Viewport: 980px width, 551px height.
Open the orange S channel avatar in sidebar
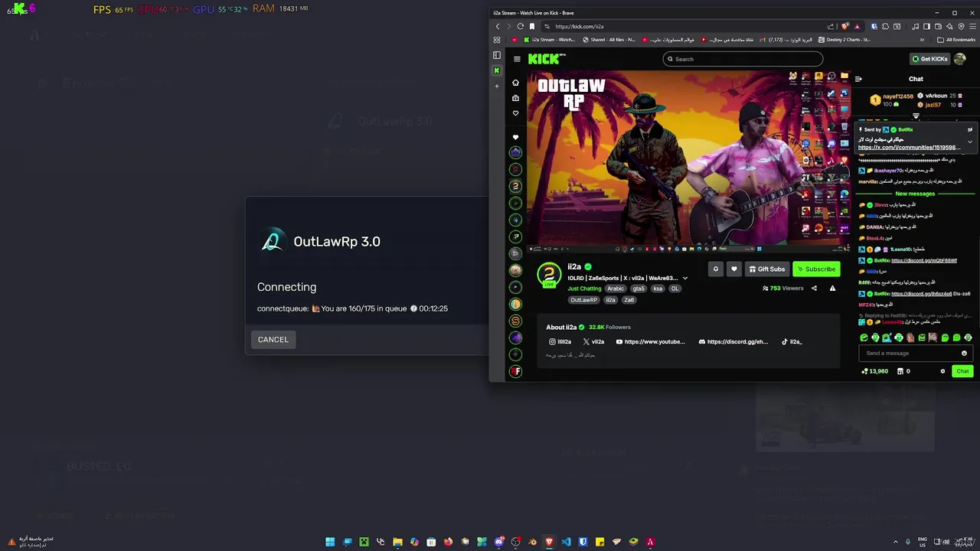(516, 321)
